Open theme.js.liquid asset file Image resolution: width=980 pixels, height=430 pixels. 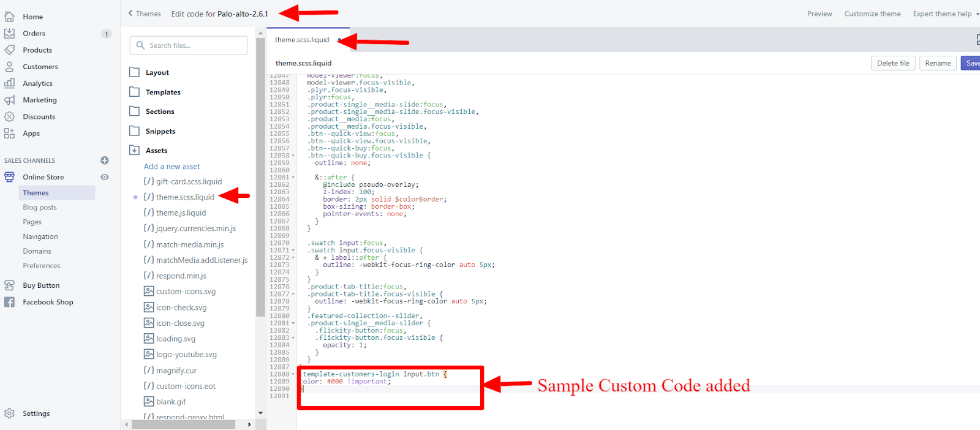[x=181, y=213]
